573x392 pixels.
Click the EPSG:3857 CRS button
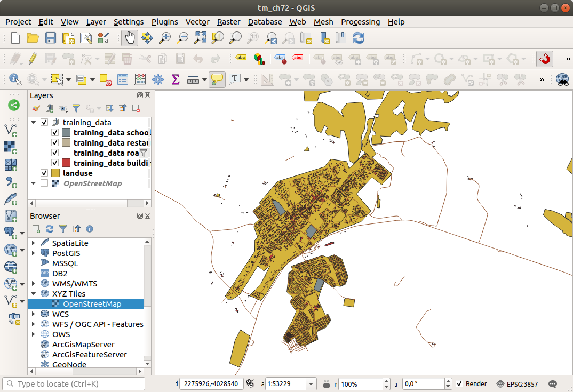pyautogui.click(x=517, y=384)
